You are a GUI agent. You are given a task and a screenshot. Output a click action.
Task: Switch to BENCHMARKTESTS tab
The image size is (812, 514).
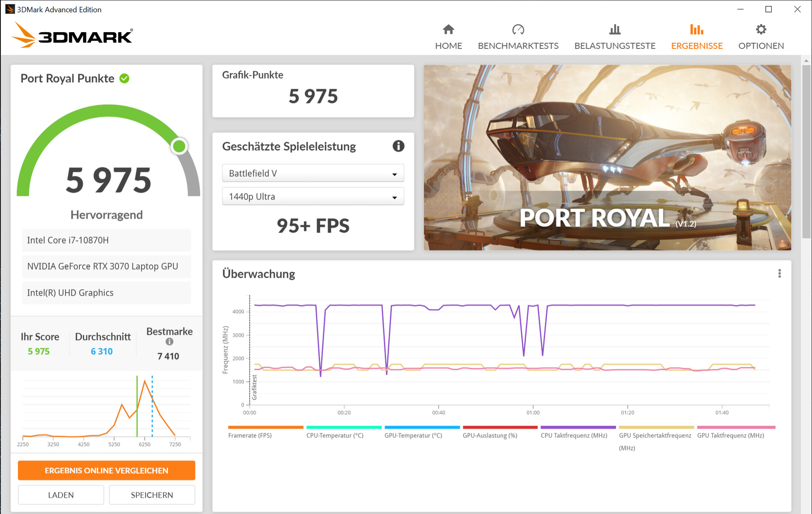[518, 37]
